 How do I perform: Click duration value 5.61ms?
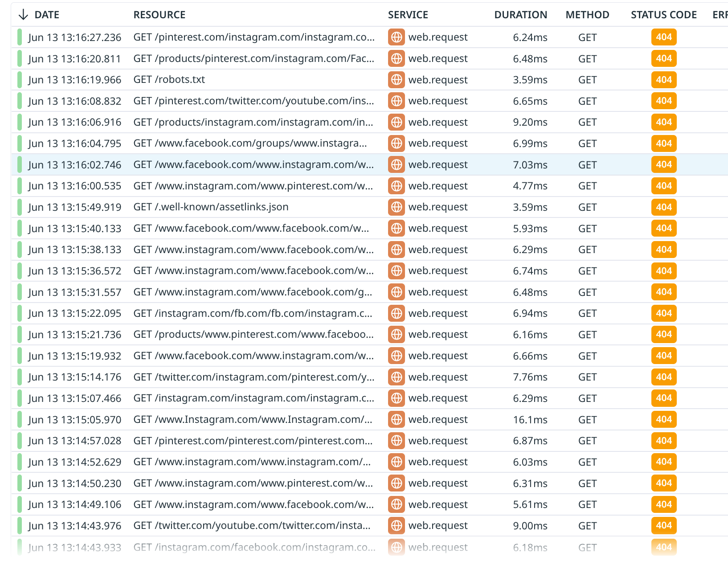tap(530, 504)
